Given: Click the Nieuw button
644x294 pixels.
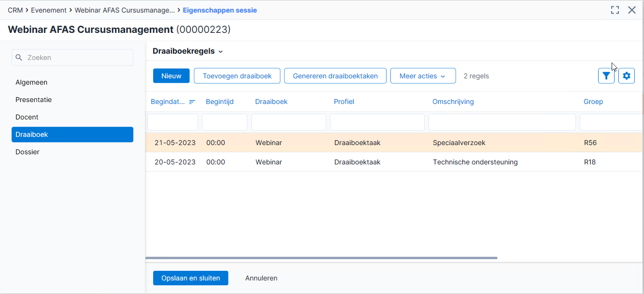Looking at the screenshot, I should click(172, 76).
